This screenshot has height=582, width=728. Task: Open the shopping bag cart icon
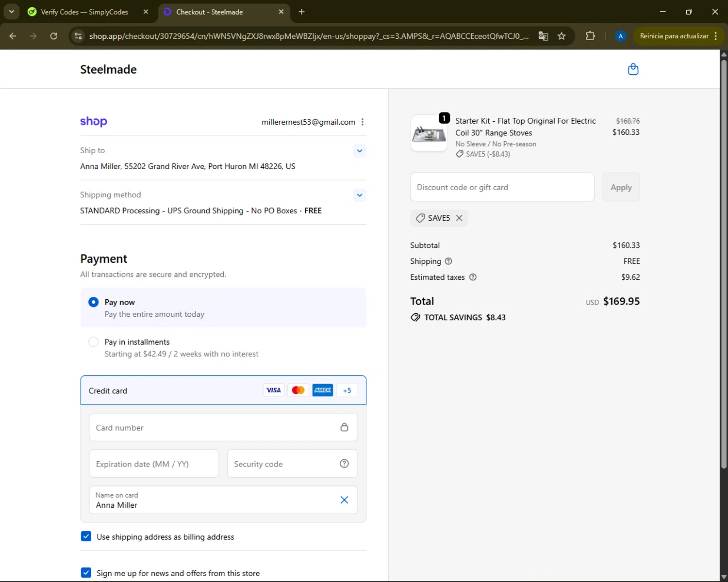[633, 69]
